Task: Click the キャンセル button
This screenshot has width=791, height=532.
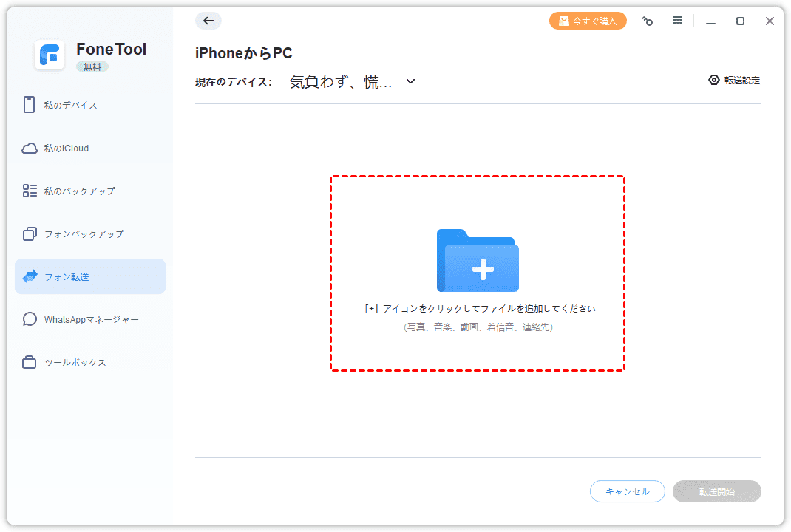Action: (627, 491)
